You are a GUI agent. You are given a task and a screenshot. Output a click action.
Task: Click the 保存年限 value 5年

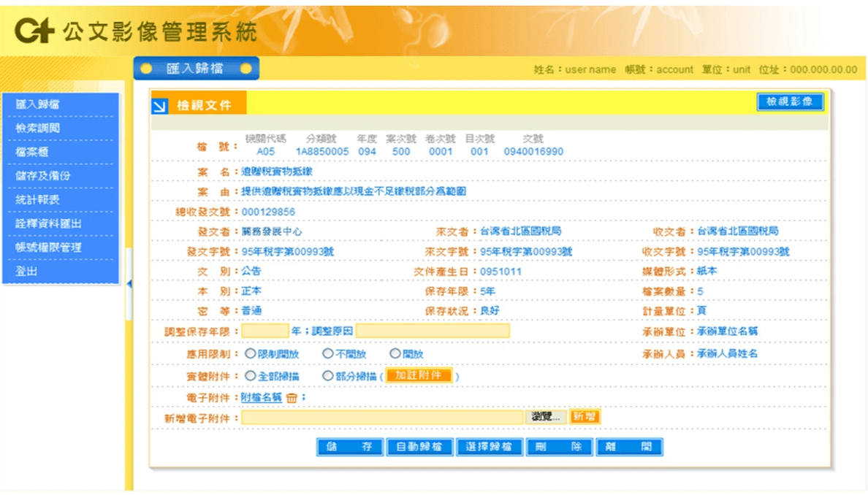(487, 291)
